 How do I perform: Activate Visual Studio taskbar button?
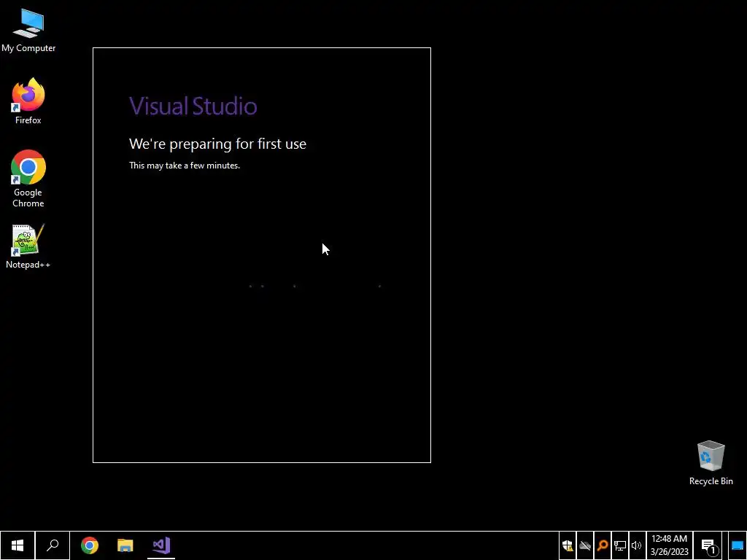(x=161, y=545)
